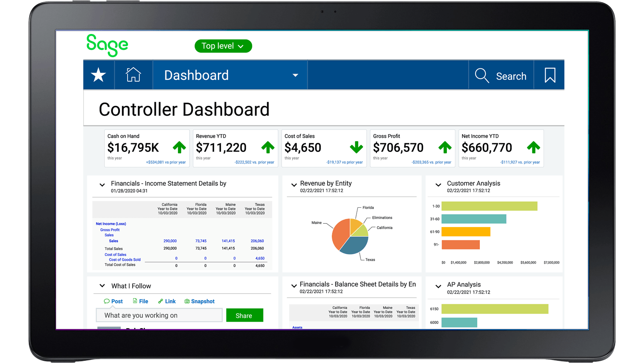Screen dimensions: 644x363
Task: Collapse the Revenue by Entity panel
Action: 294,185
